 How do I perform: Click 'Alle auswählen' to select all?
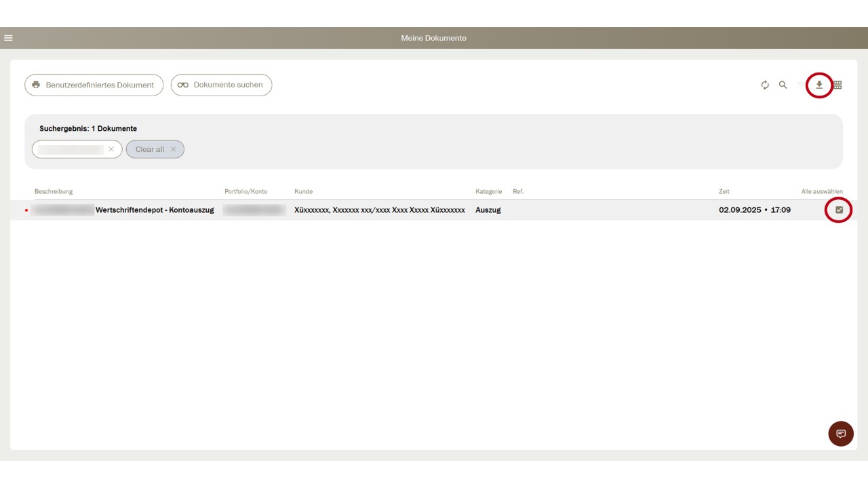[822, 192]
